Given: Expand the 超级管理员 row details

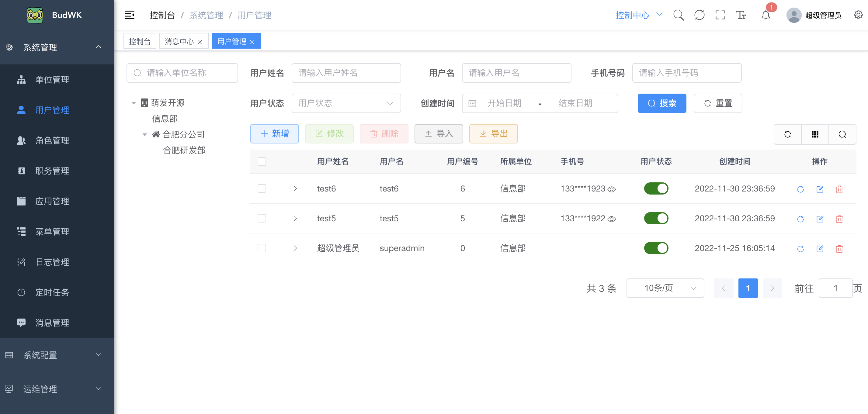Looking at the screenshot, I should coord(295,248).
